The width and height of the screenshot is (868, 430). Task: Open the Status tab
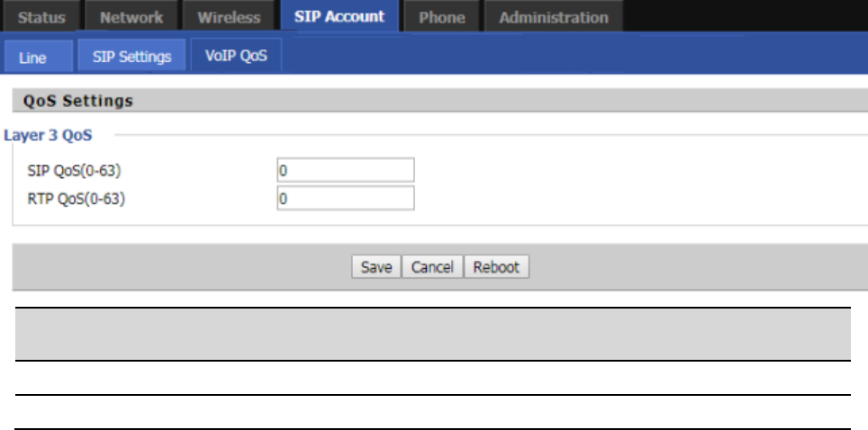click(41, 17)
